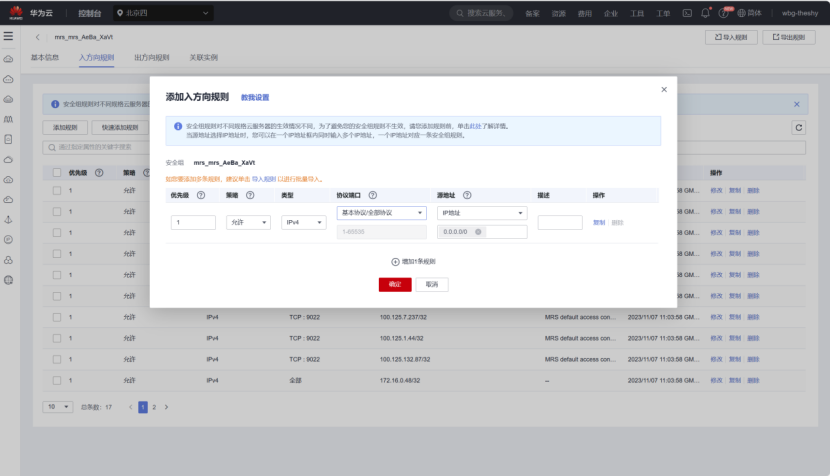Click the anchor-shaped sidebar icon

click(8, 219)
